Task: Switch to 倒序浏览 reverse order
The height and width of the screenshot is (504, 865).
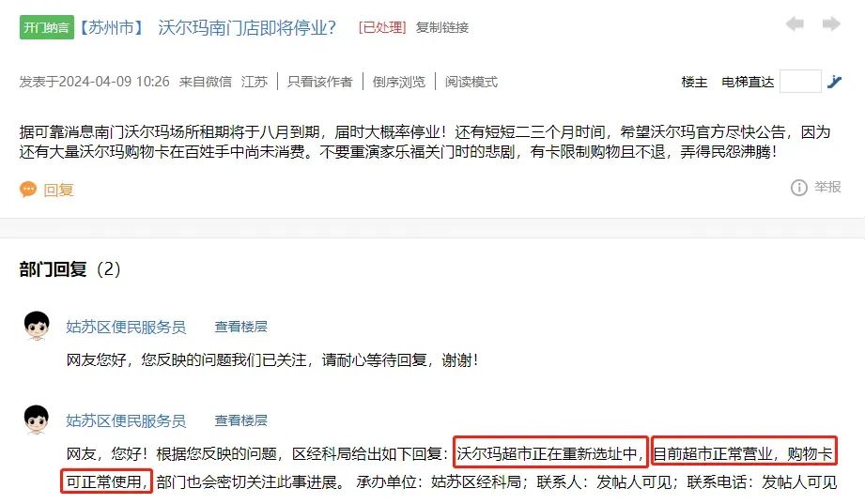Action: (399, 82)
